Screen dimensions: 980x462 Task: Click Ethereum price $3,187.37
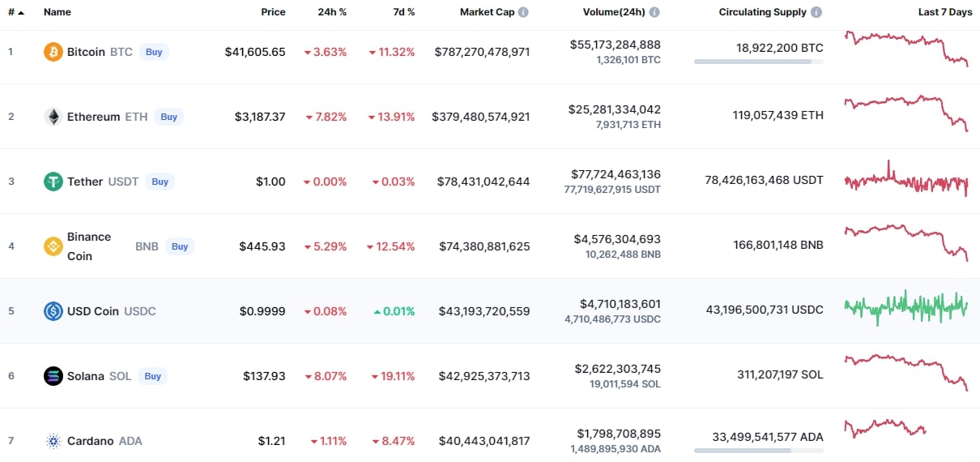click(260, 117)
